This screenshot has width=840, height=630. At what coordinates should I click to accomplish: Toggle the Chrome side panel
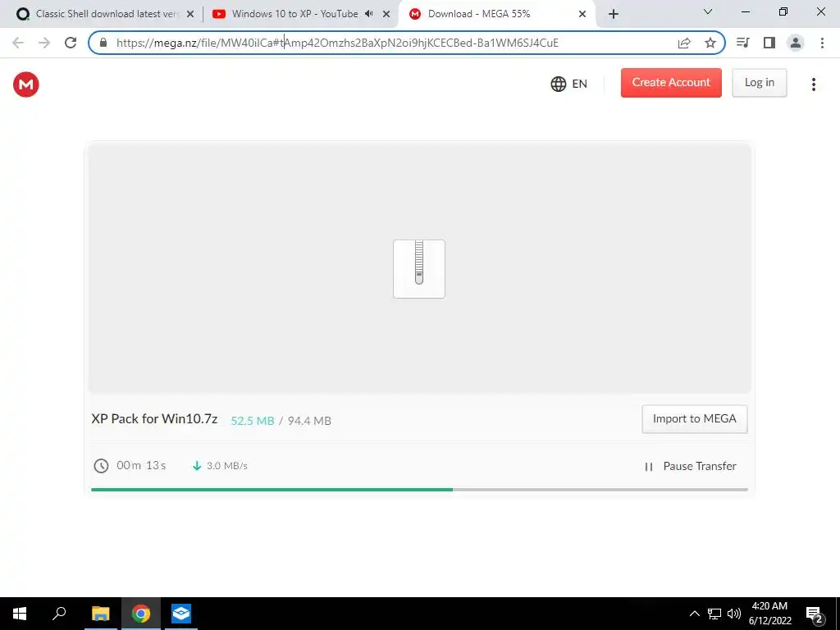coord(769,43)
